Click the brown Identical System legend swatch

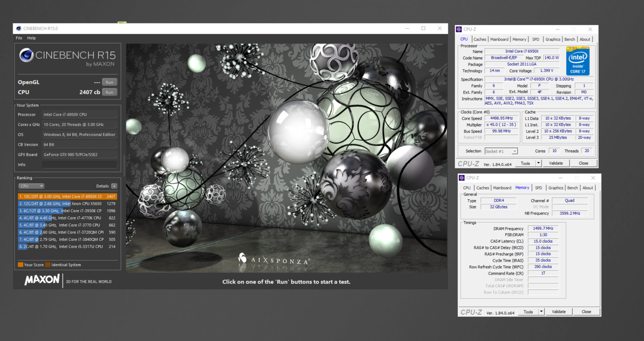[x=47, y=265]
